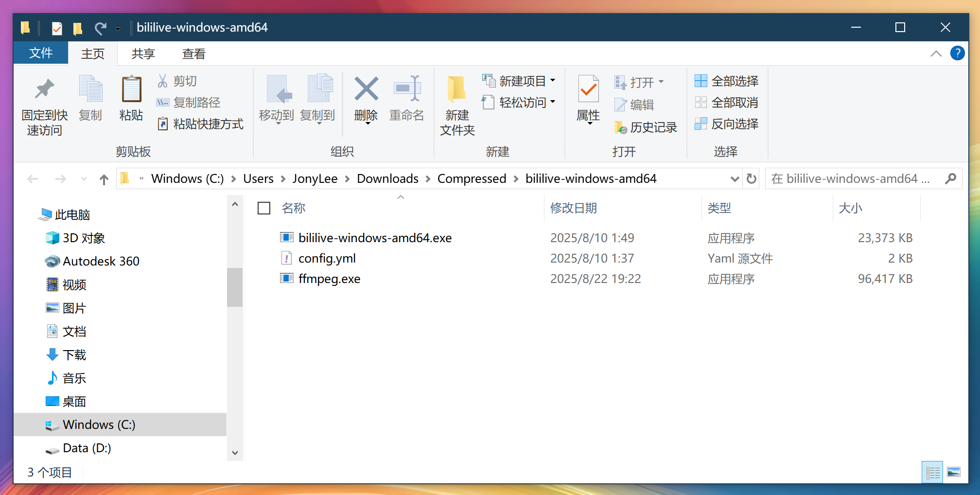Viewport: 980px width, 495px height.
Task: Open the 文件 (File) menu
Action: point(41,53)
